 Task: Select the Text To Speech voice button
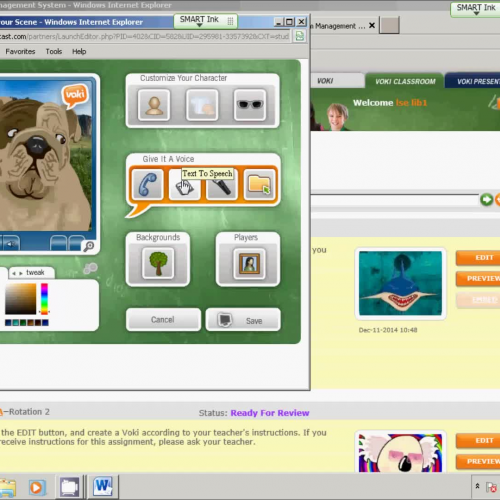184,184
